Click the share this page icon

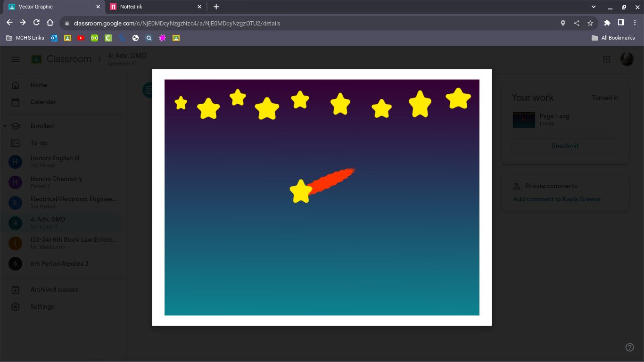(577, 23)
